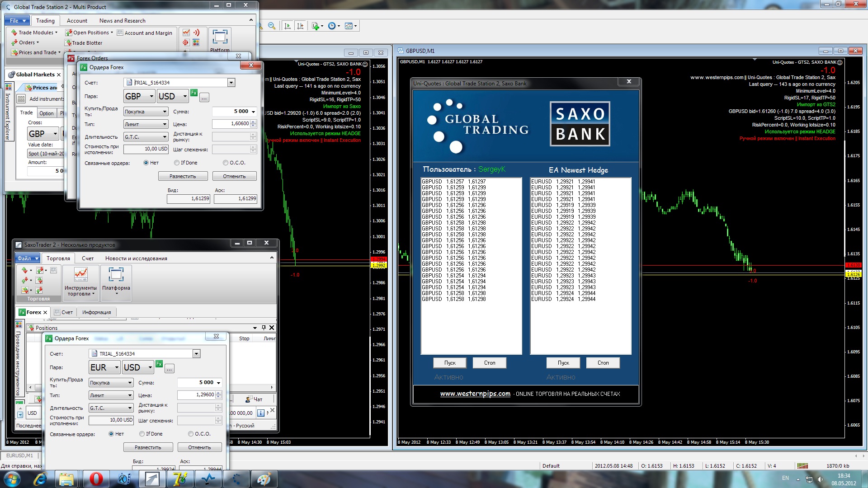
Task: Click the Trade Blotter icon
Action: pyautogui.click(x=69, y=43)
